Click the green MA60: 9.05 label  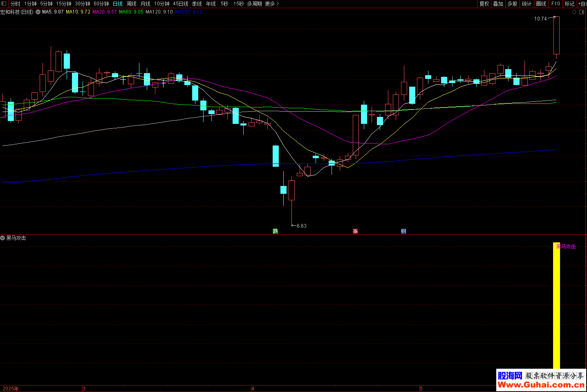click(131, 12)
